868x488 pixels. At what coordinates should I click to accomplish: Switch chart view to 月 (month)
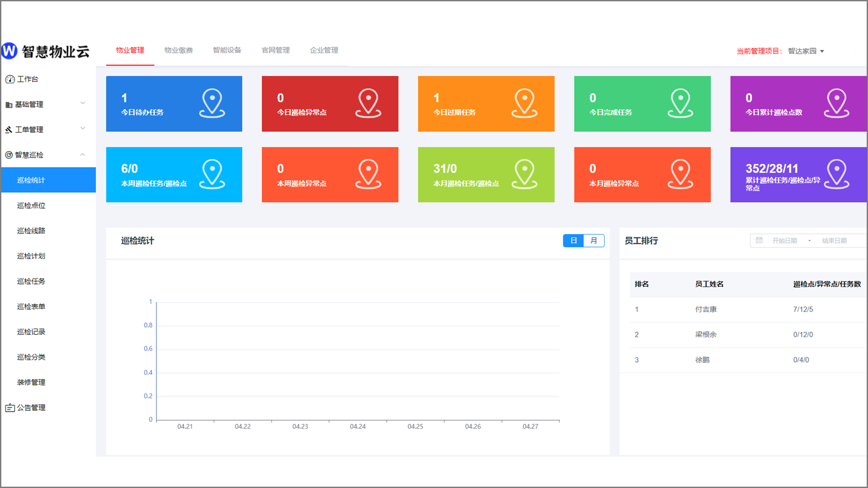(x=594, y=240)
